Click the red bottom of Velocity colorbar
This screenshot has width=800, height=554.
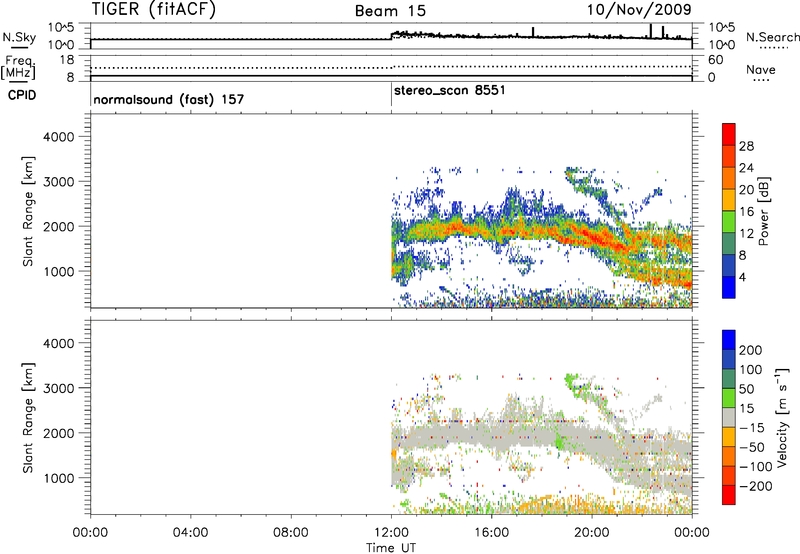coord(729,495)
